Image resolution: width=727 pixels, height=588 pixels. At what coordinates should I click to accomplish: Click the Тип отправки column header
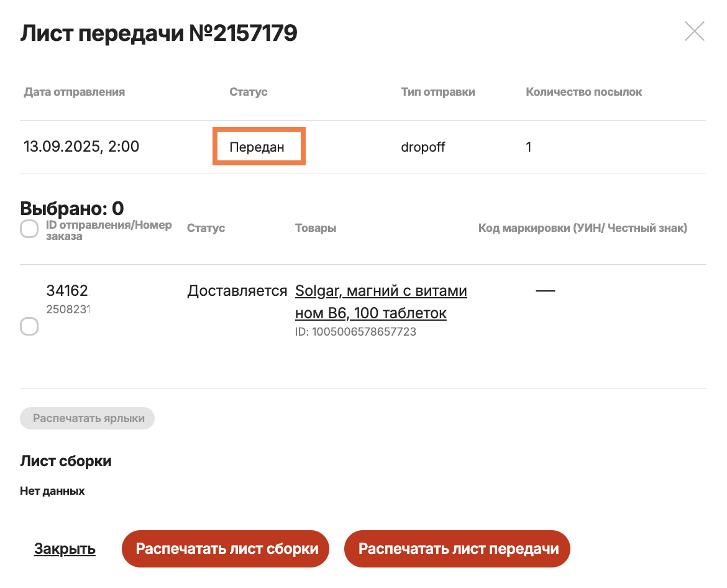pos(437,92)
